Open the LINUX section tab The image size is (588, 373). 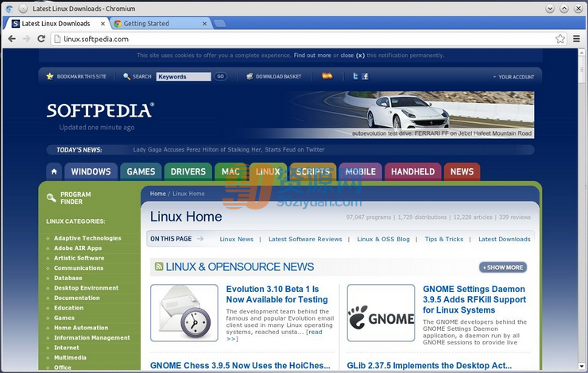(x=268, y=171)
